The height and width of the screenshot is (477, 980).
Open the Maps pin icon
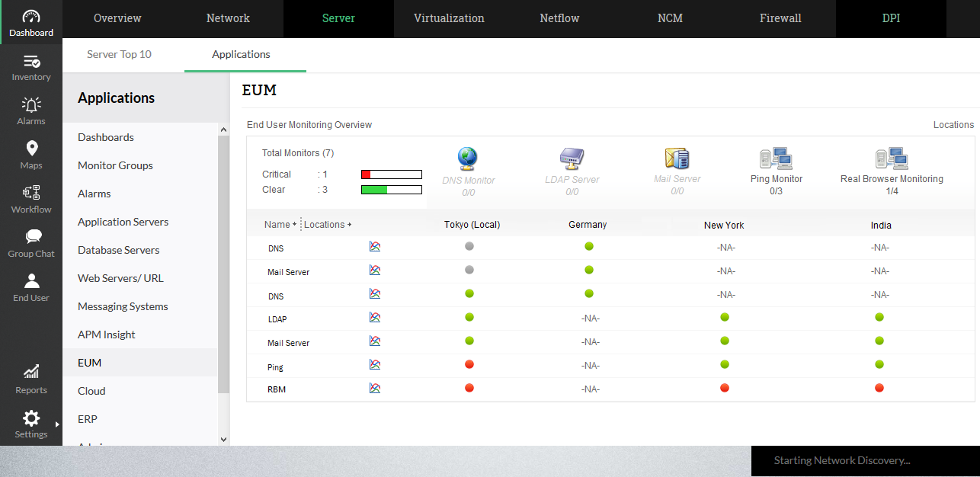point(31,149)
